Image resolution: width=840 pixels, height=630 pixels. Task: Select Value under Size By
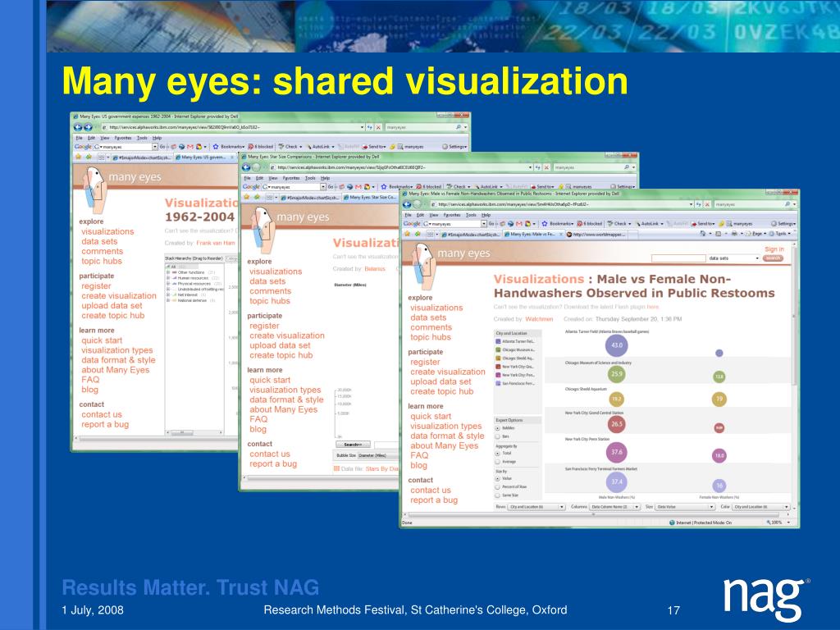(x=497, y=478)
